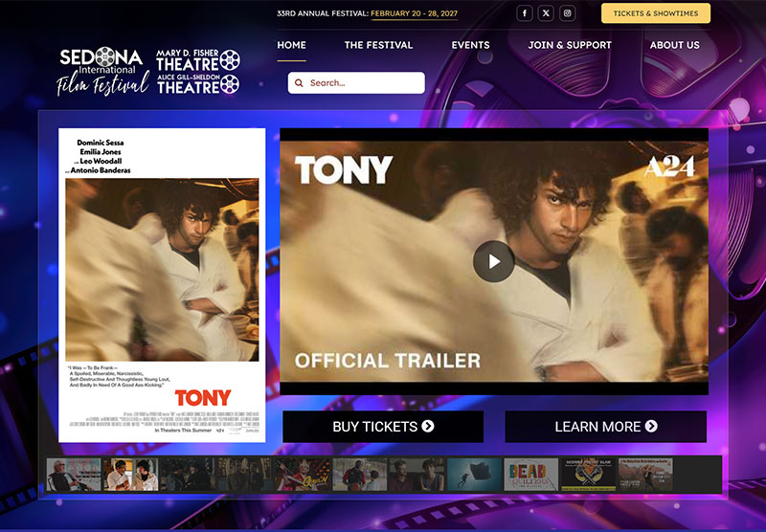This screenshot has height=532, width=766.
Task: Open The Festival menu
Action: (378, 45)
